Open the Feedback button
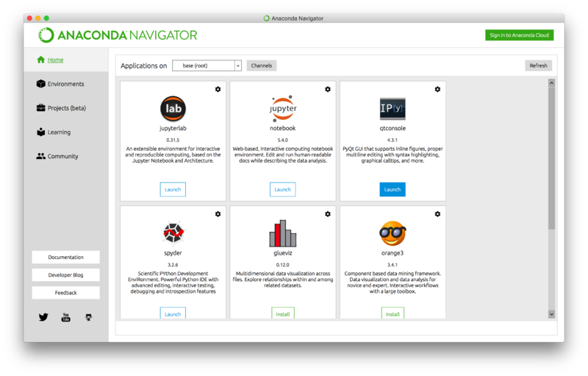 click(x=66, y=293)
